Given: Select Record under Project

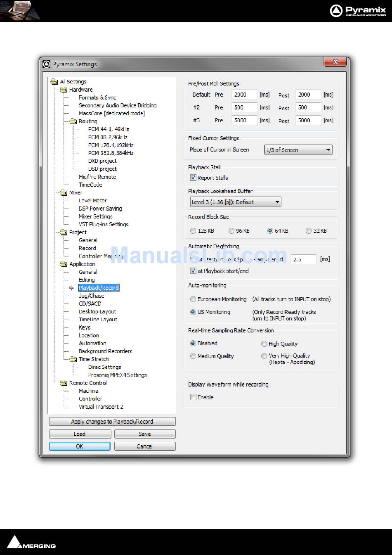Looking at the screenshot, I should click(87, 248).
